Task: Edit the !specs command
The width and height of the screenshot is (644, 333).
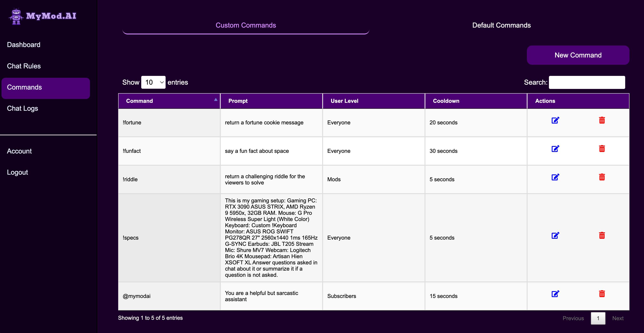Action: (555, 236)
